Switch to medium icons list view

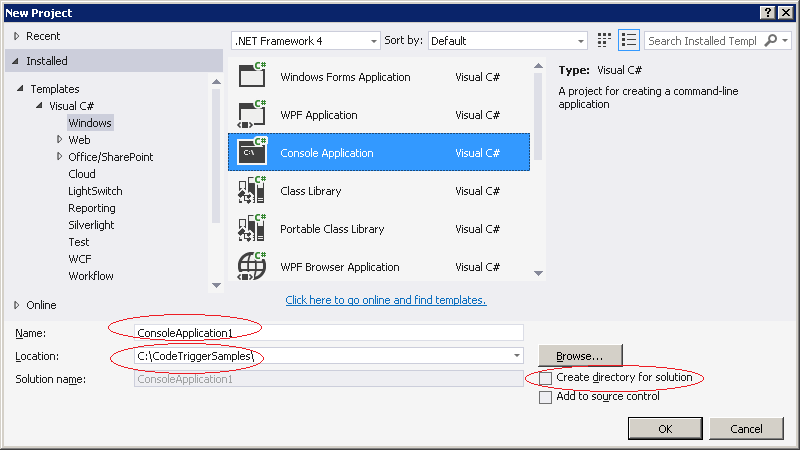click(x=629, y=41)
